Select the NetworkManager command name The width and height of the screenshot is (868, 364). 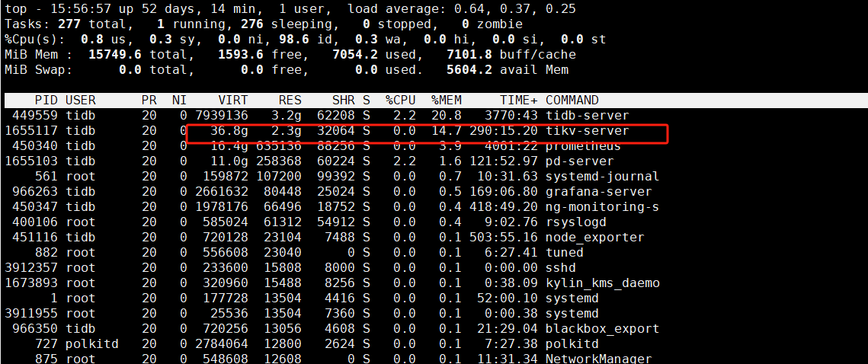[x=599, y=359]
